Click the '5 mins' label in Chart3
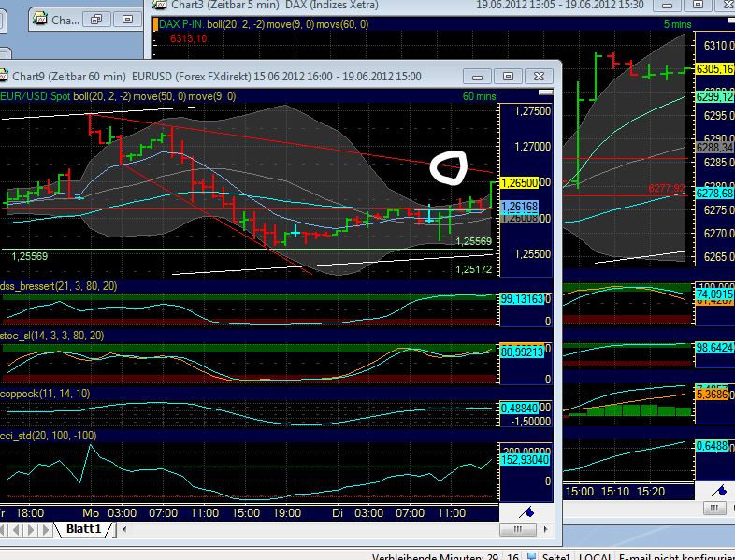 tap(677, 24)
